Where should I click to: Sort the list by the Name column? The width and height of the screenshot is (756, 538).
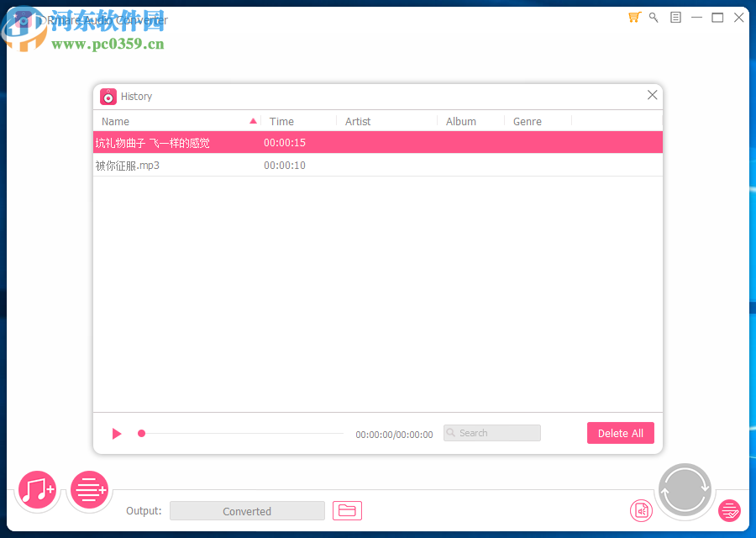tap(114, 121)
